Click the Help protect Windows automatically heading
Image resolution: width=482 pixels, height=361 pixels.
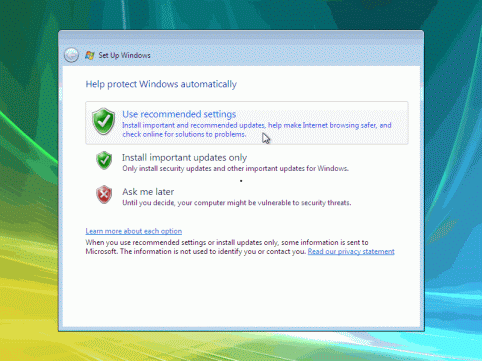click(161, 84)
